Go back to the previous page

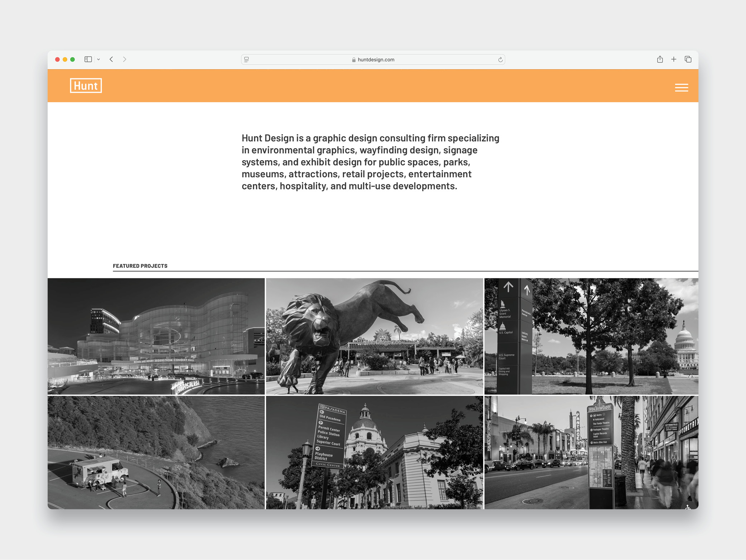111,59
